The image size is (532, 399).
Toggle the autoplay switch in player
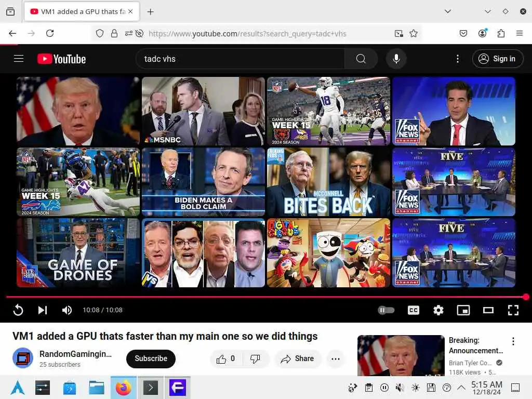pos(386,310)
